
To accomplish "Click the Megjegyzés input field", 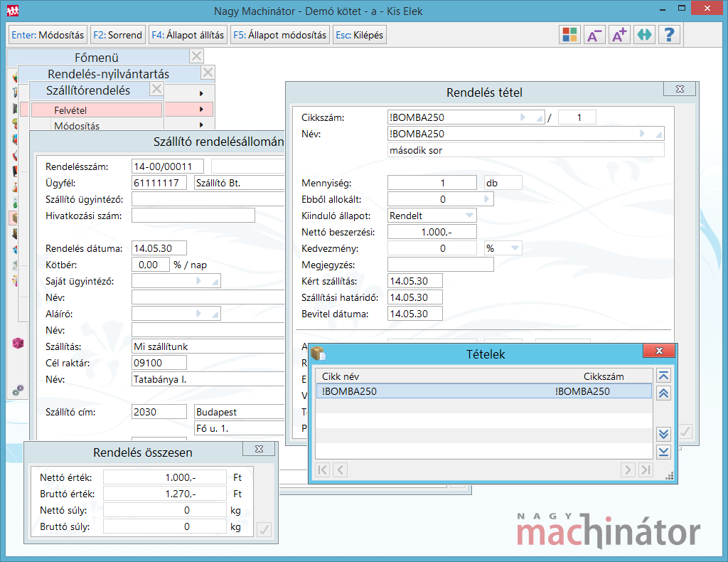I will (x=440, y=265).
